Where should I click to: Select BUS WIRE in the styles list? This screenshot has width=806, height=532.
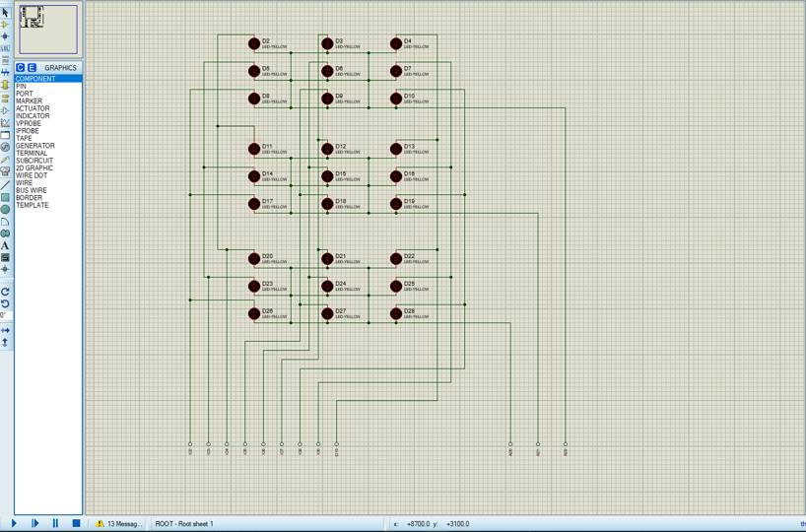[x=32, y=190]
